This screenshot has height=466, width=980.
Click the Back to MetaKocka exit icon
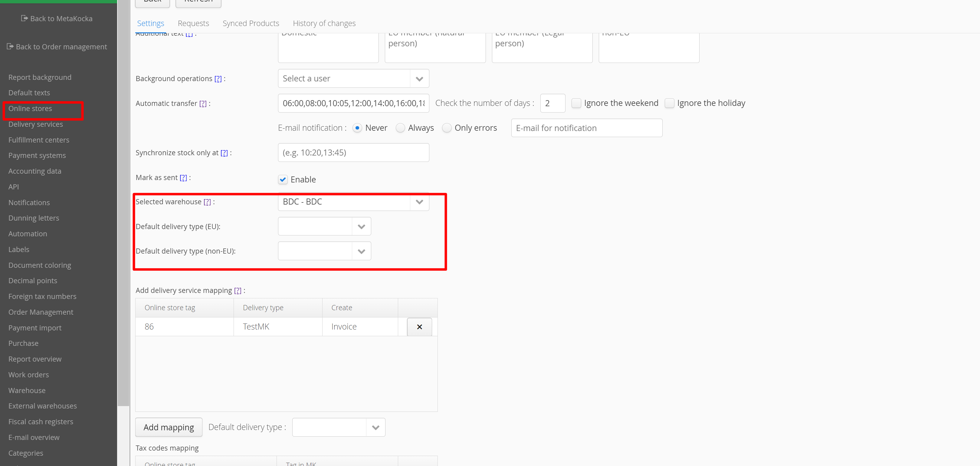pyautogui.click(x=24, y=18)
